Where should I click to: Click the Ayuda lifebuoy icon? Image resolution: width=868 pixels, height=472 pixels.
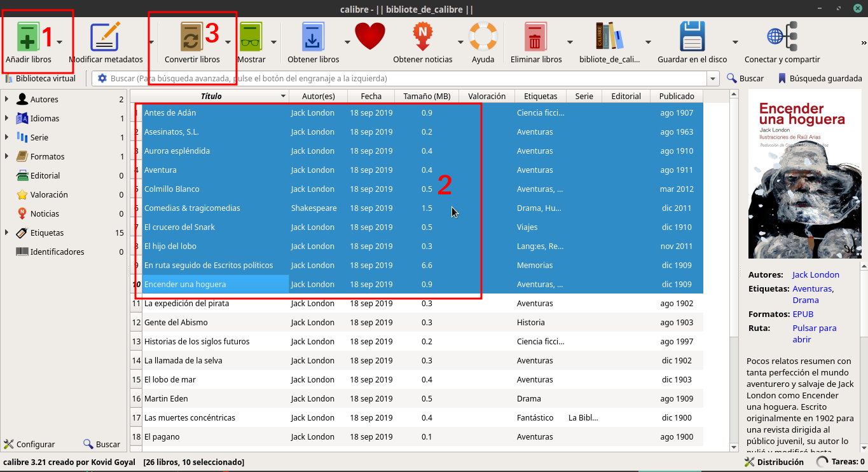(483, 37)
